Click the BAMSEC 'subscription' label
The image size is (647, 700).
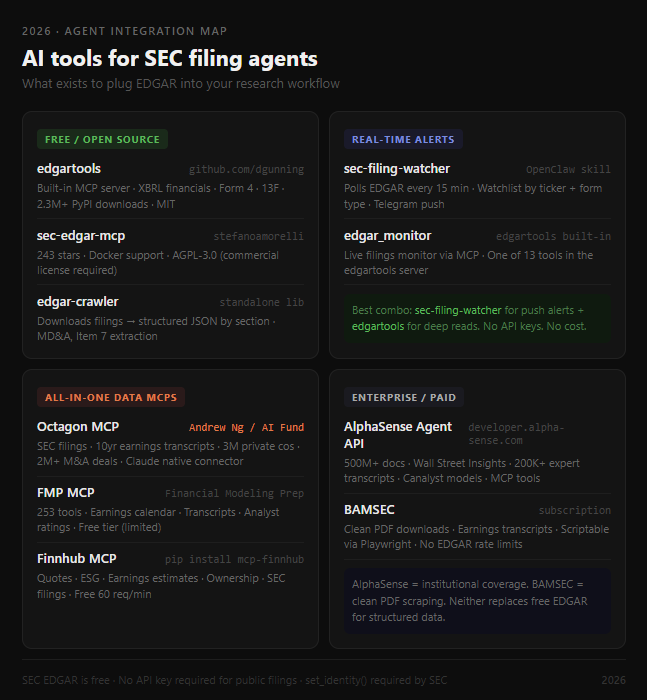[574, 510]
